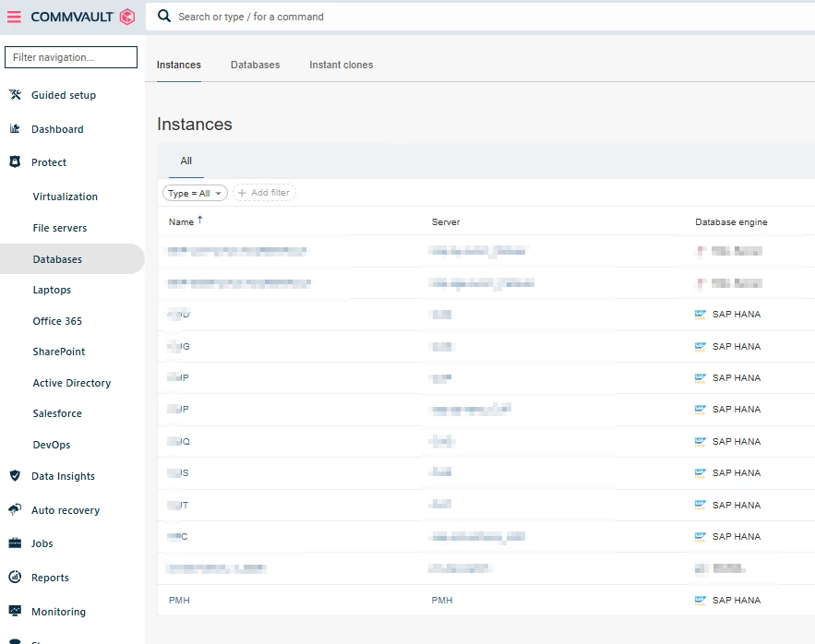This screenshot has width=815, height=644.
Task: Open Guided setup in sidebar
Action: 64,95
